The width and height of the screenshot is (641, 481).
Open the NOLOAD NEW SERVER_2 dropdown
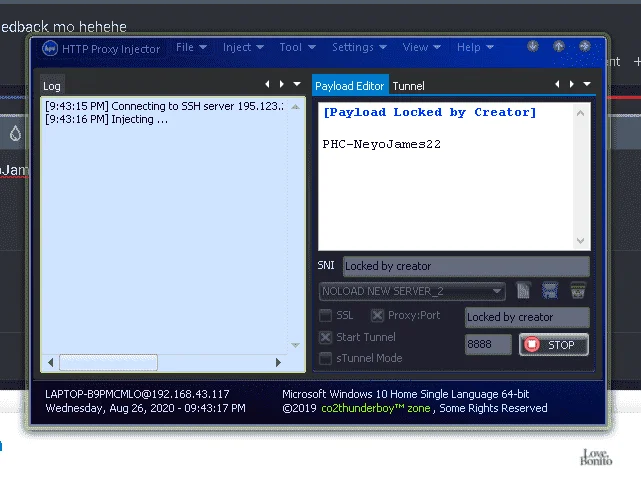tap(412, 291)
